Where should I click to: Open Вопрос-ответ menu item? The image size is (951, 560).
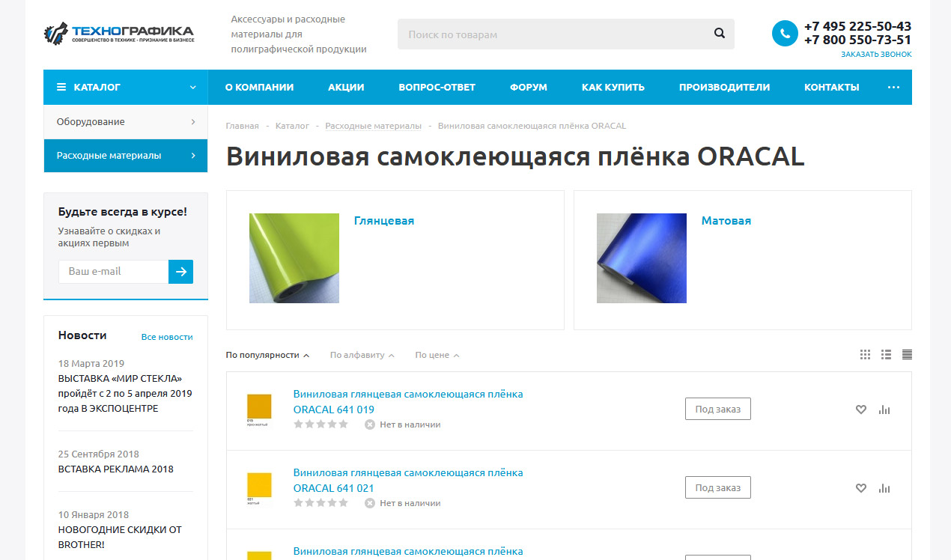coord(437,88)
